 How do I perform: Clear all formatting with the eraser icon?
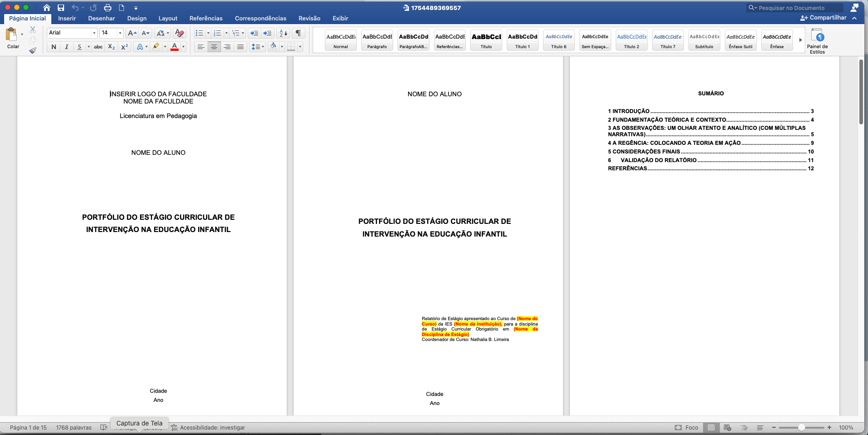(x=180, y=33)
